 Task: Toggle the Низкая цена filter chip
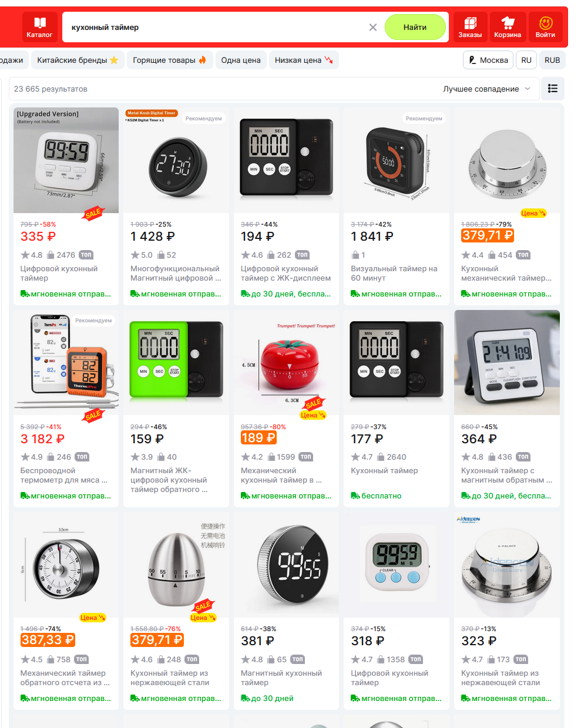click(x=304, y=60)
